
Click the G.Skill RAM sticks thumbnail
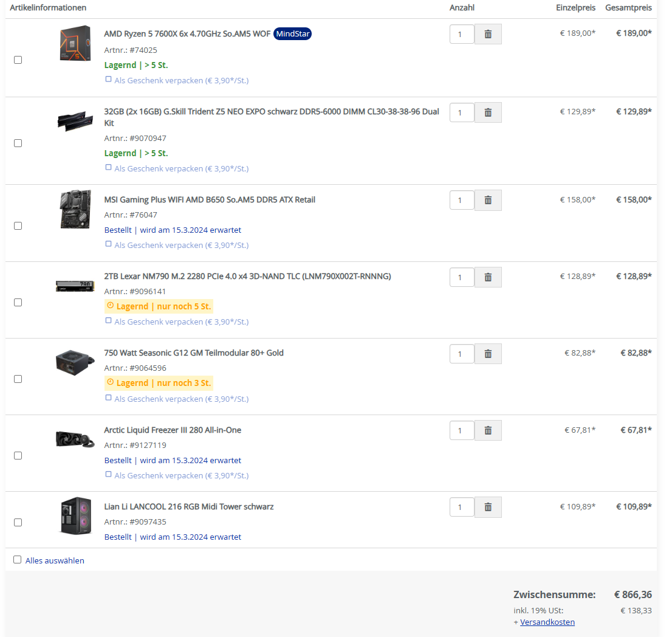pos(75,121)
